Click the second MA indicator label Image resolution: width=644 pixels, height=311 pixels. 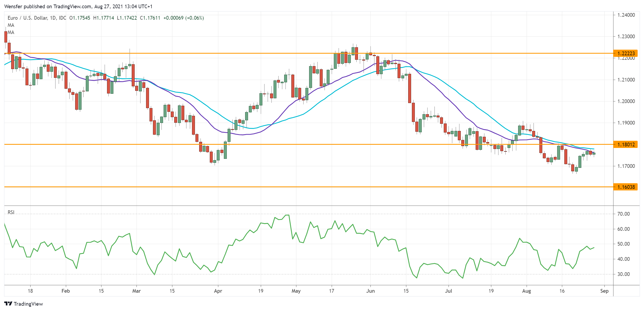point(11,32)
